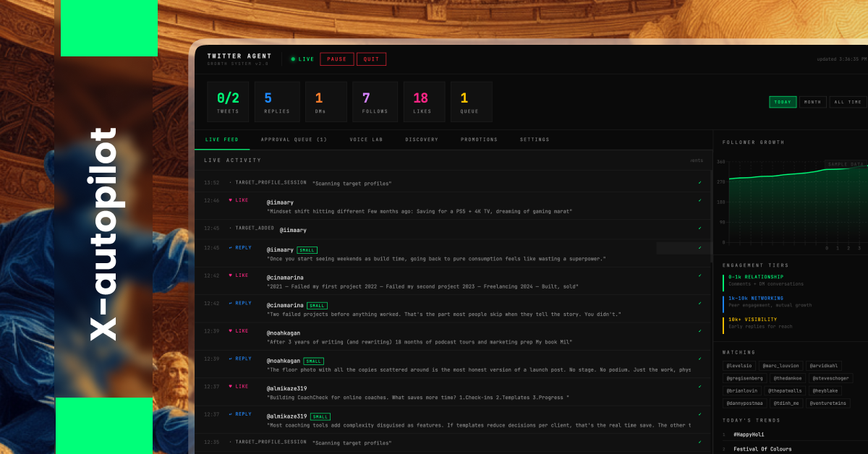The width and height of the screenshot is (868, 454).
Task: Open the PROMOTIONS tab
Action: click(x=479, y=140)
